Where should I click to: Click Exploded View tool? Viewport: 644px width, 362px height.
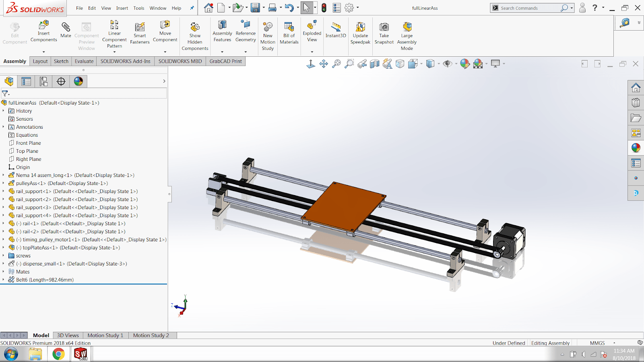click(312, 31)
